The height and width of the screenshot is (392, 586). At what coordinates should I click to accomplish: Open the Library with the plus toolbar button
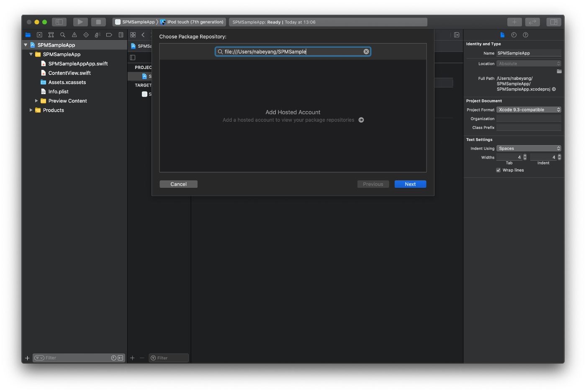[514, 22]
